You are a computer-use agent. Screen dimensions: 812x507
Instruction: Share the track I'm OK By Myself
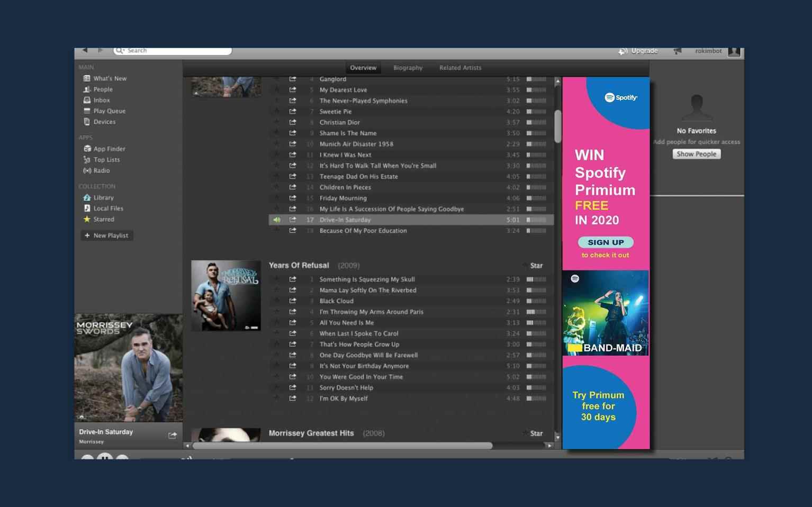pyautogui.click(x=292, y=398)
